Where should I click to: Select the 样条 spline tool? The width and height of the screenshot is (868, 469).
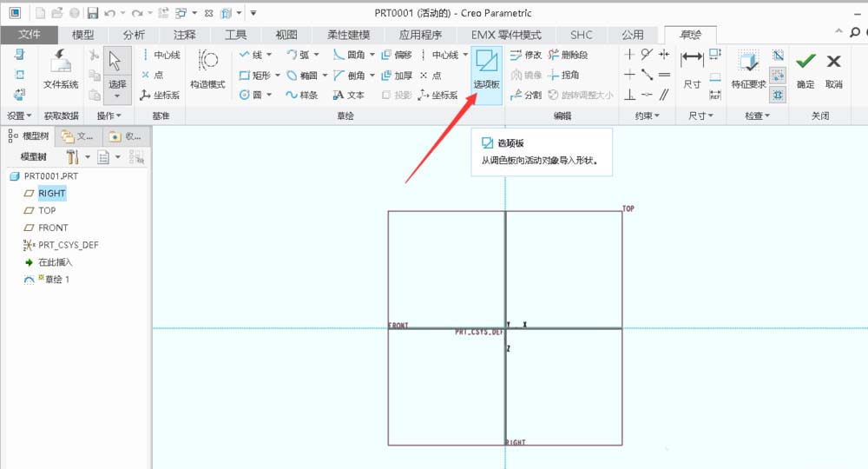click(x=302, y=96)
